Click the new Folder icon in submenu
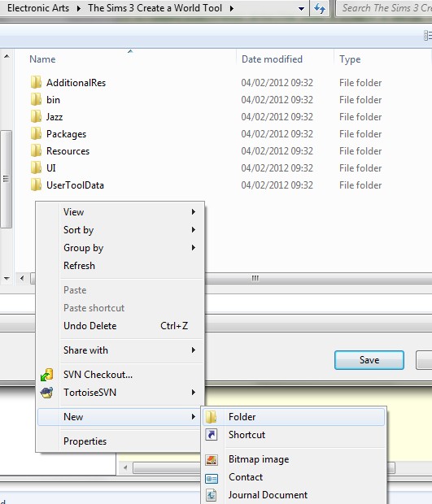Viewport: 432px width, 504px height. [x=212, y=417]
